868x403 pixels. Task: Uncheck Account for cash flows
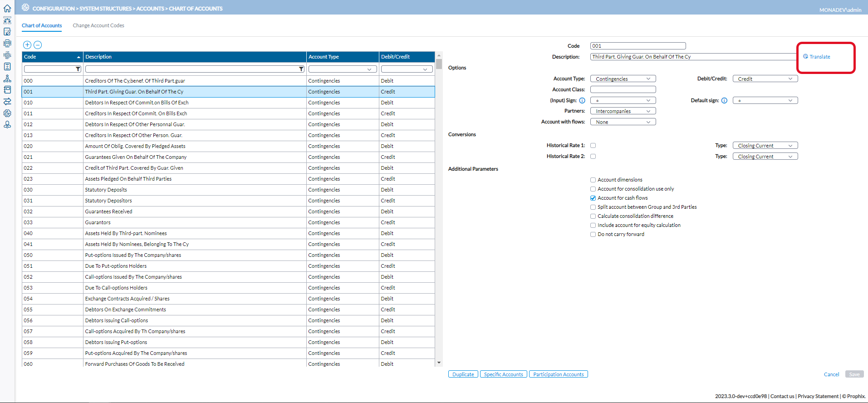[x=593, y=198]
